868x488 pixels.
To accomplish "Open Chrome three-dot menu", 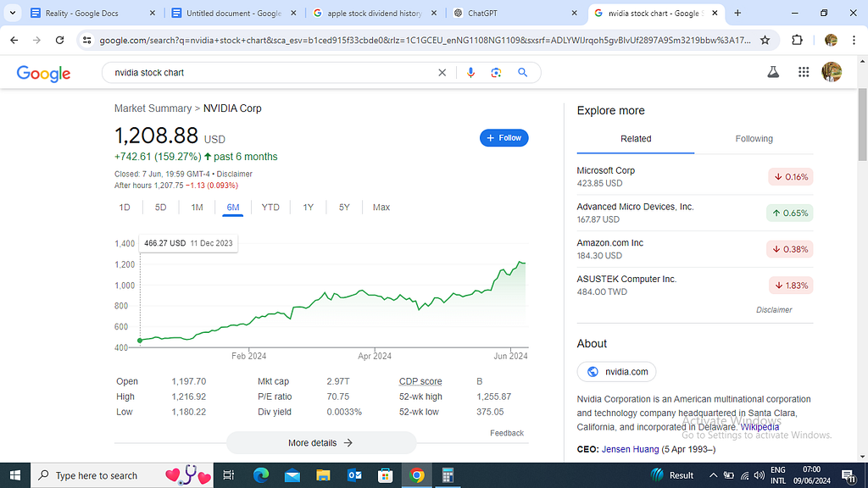I will 854,40.
